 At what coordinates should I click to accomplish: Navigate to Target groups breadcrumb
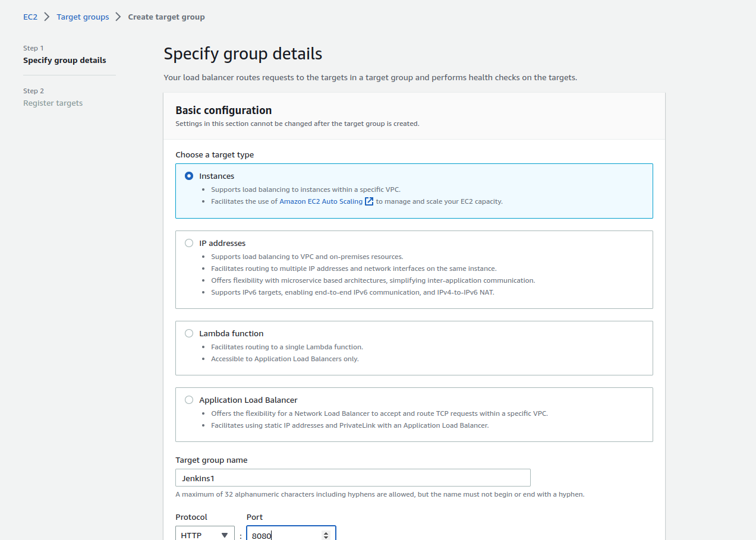point(83,17)
